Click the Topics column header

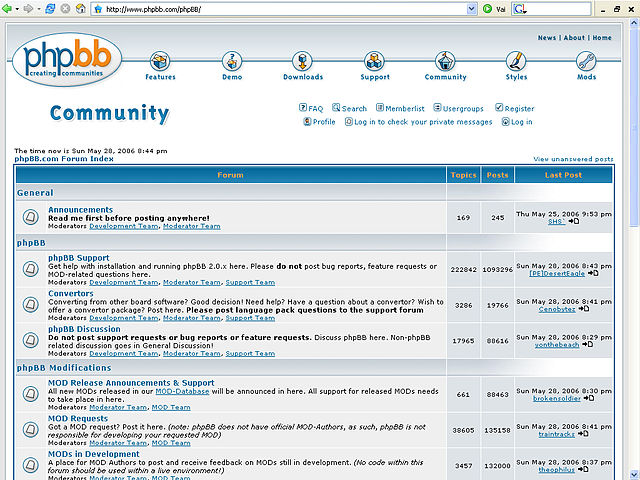point(463,175)
